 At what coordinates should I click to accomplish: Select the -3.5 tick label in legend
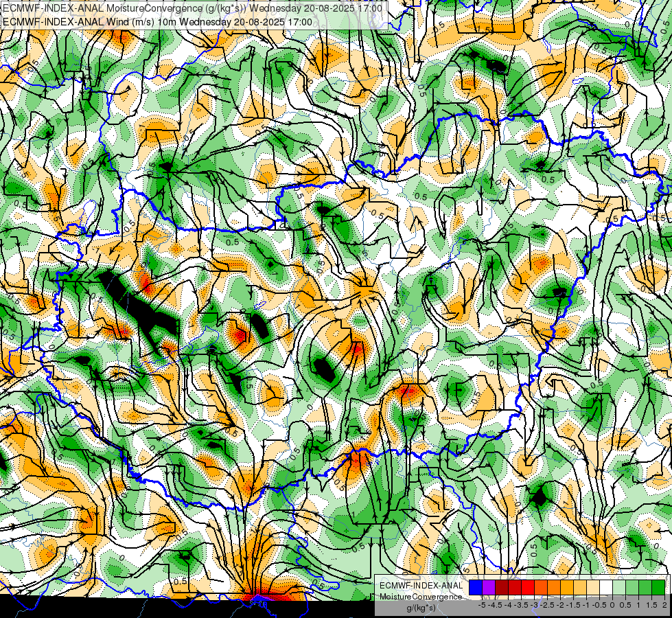pyautogui.click(x=521, y=605)
